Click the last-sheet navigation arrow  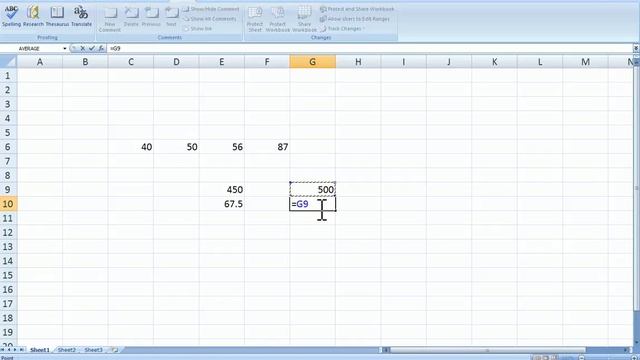pos(22,350)
